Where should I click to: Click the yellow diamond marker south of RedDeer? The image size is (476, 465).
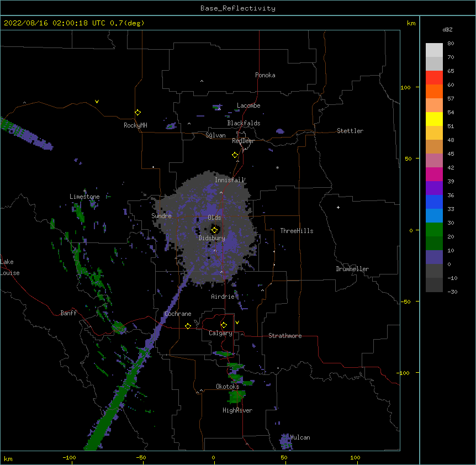point(235,155)
